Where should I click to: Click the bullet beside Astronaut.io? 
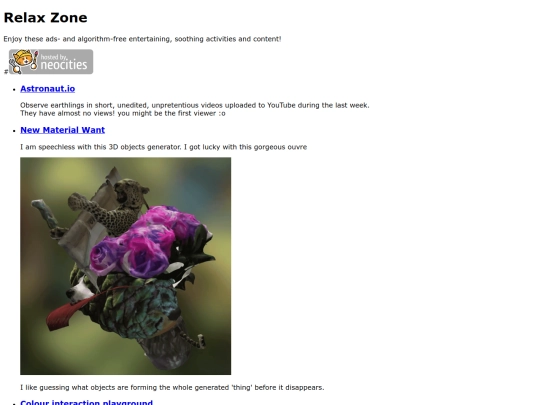[14, 90]
